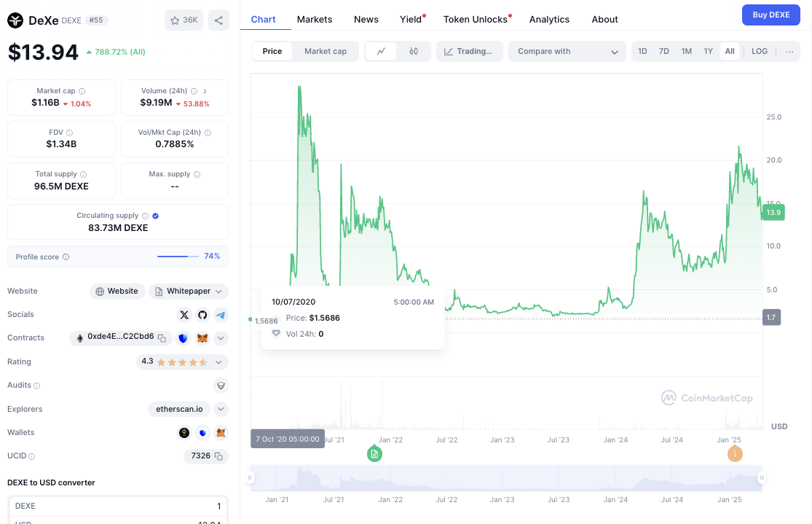Open the Markets tab
This screenshot has width=812, height=524.
coord(315,20)
